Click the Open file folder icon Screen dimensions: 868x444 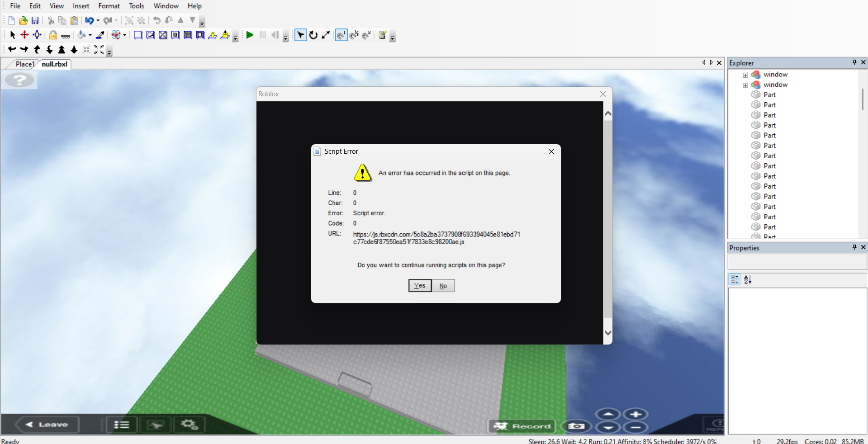pyautogui.click(x=23, y=20)
